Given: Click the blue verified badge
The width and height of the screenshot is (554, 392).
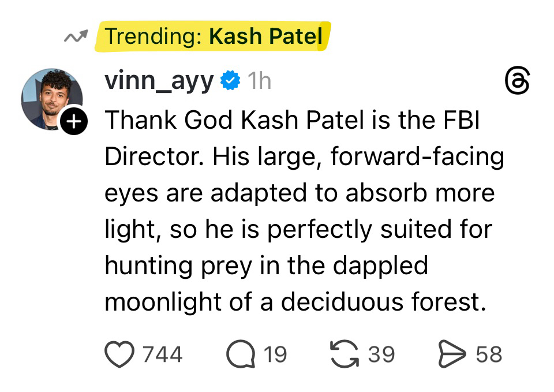Looking at the screenshot, I should pos(231,81).
